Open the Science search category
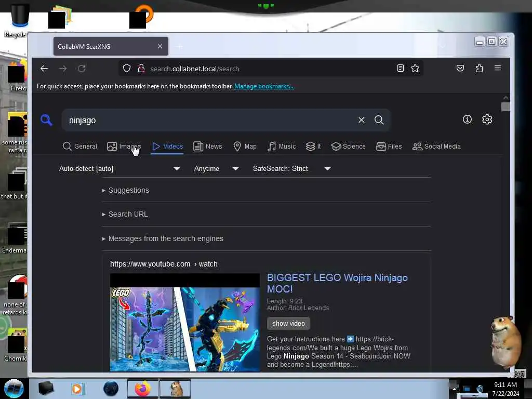The height and width of the screenshot is (399, 532). click(348, 146)
